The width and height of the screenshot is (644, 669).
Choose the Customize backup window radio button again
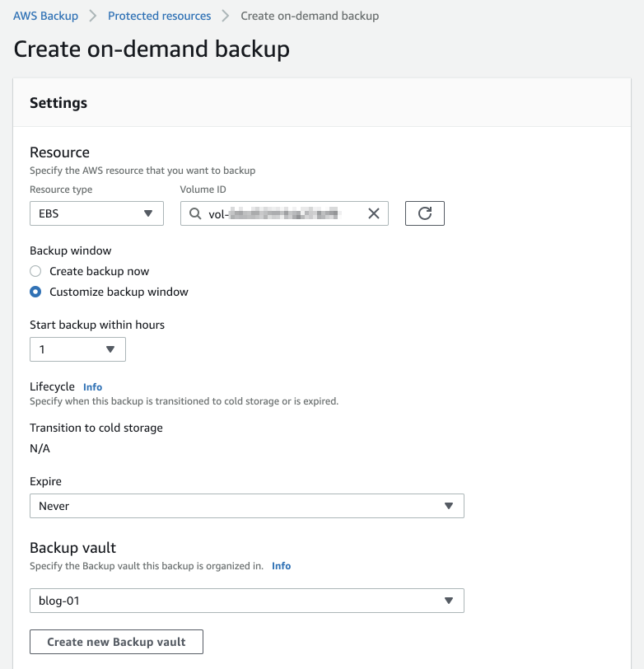(x=34, y=292)
